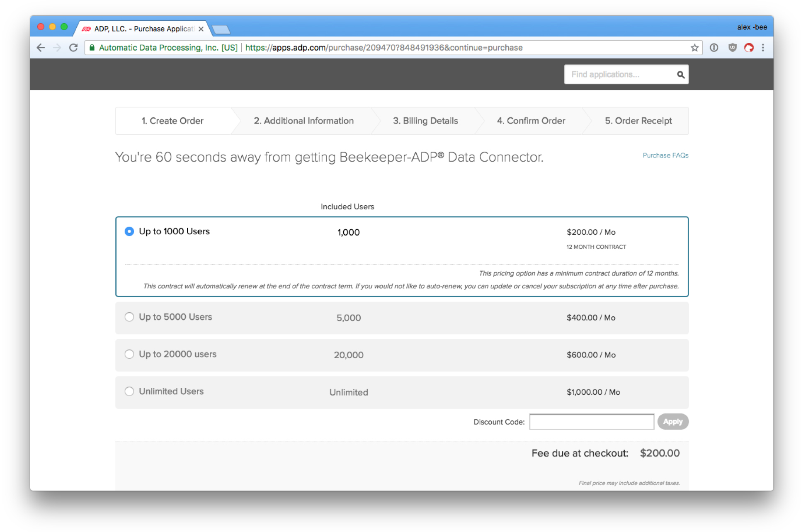Screen dimensions: 801x532
Task: Select the Up to 20000 users plan
Action: (129, 354)
